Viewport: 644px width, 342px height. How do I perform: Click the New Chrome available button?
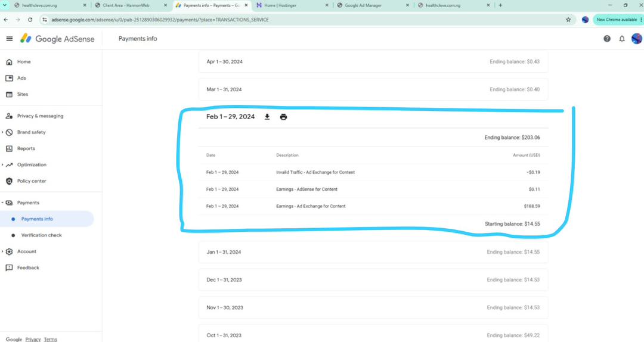coord(616,20)
